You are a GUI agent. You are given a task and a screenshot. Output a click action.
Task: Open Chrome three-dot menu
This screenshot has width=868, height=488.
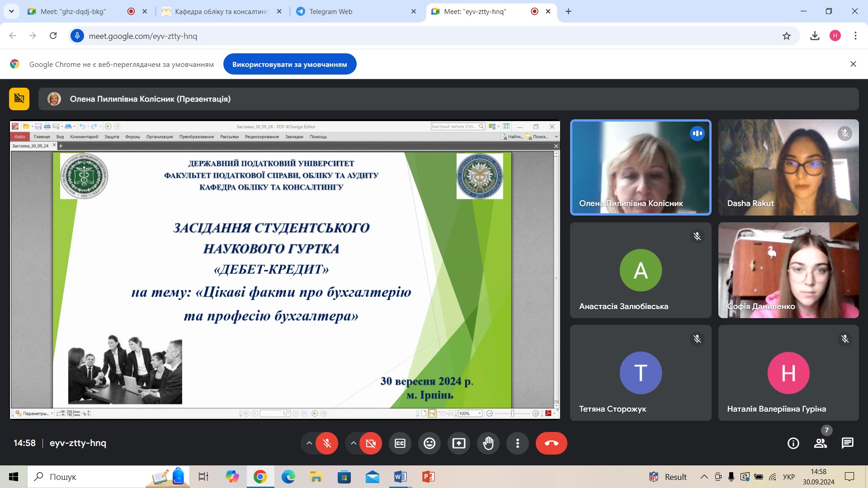pos(855,36)
